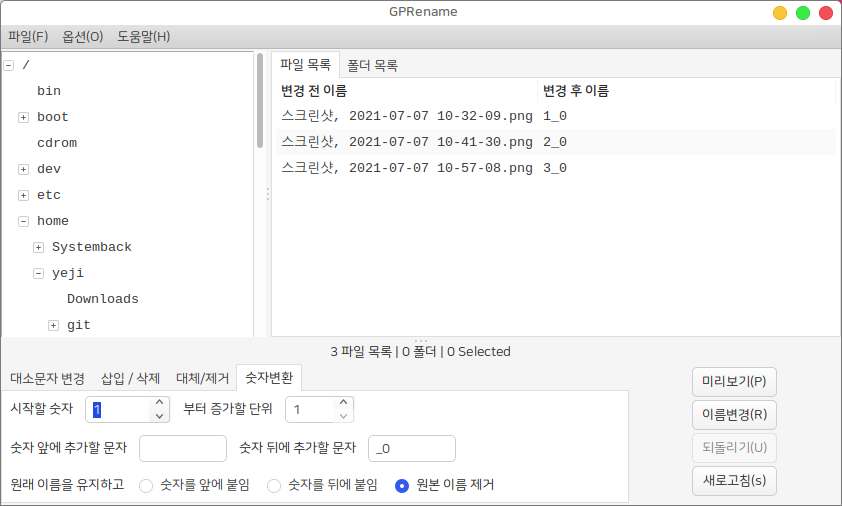Collapse the yeji folder node
The height and width of the screenshot is (506, 842).
point(38,273)
